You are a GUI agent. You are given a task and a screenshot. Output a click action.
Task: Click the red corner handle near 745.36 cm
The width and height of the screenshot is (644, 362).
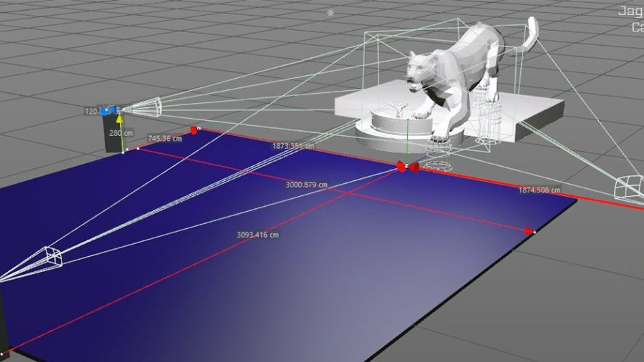tap(194, 130)
